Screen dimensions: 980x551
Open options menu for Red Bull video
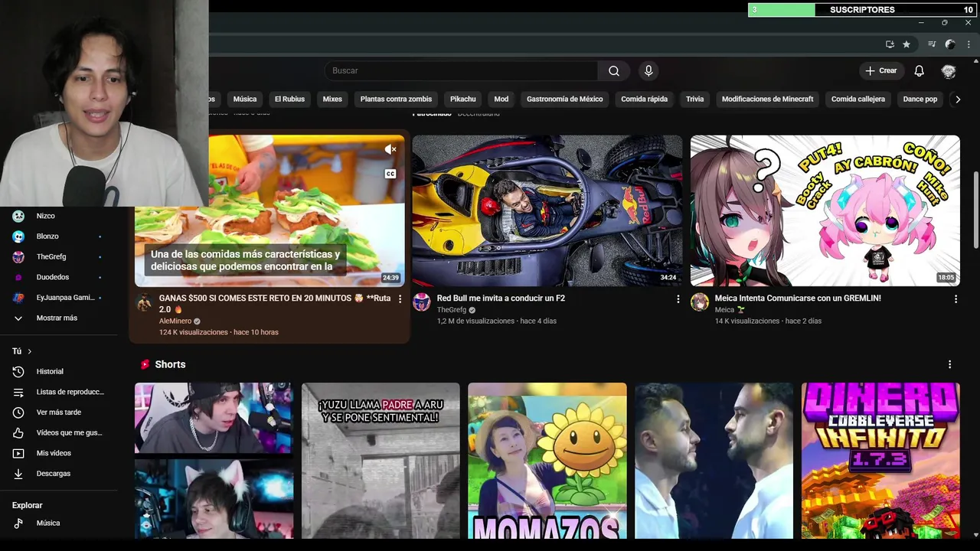pyautogui.click(x=678, y=298)
